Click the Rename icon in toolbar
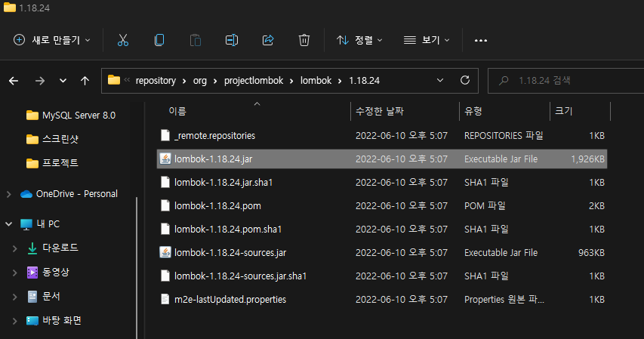 click(232, 40)
